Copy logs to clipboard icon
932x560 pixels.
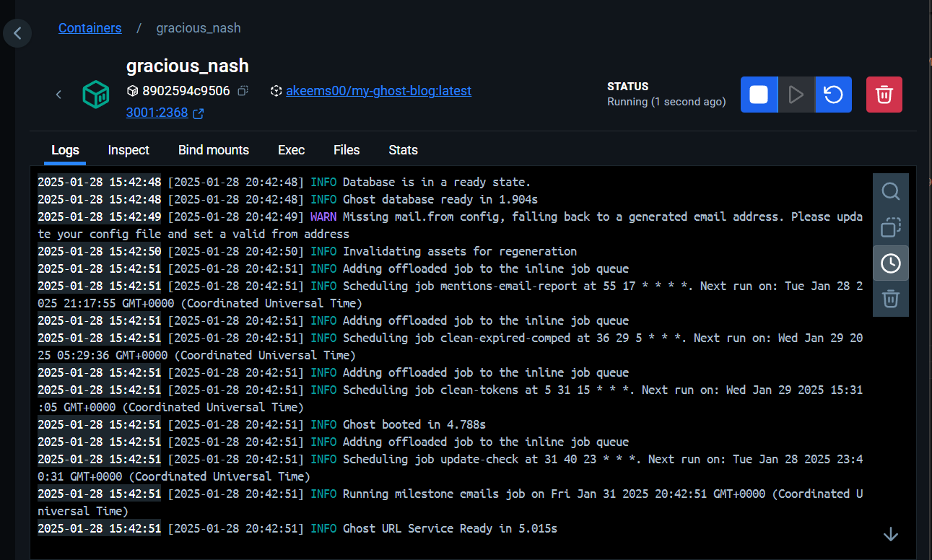click(891, 227)
